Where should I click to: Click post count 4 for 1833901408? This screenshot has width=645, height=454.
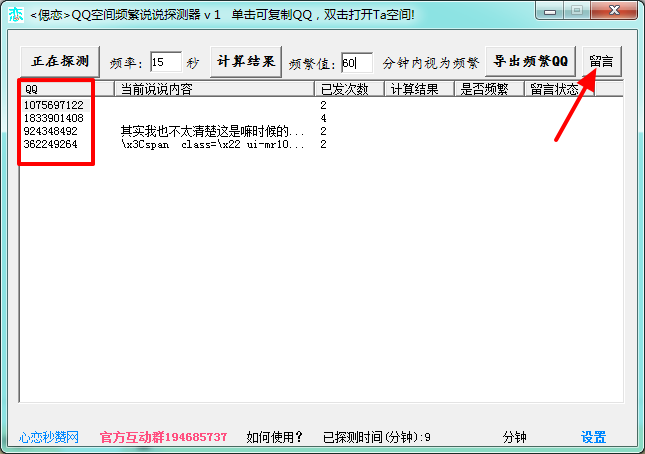(323, 118)
